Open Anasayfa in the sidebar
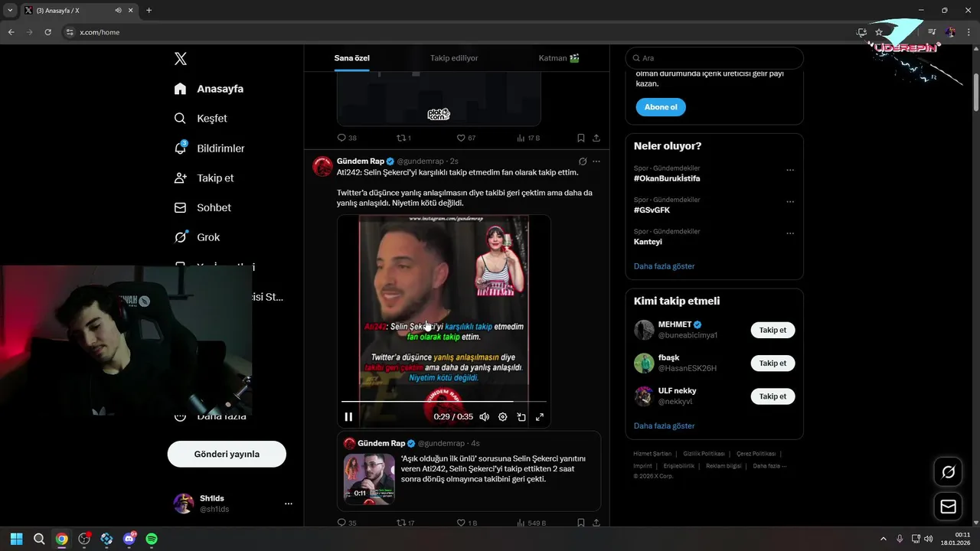 pos(208,89)
